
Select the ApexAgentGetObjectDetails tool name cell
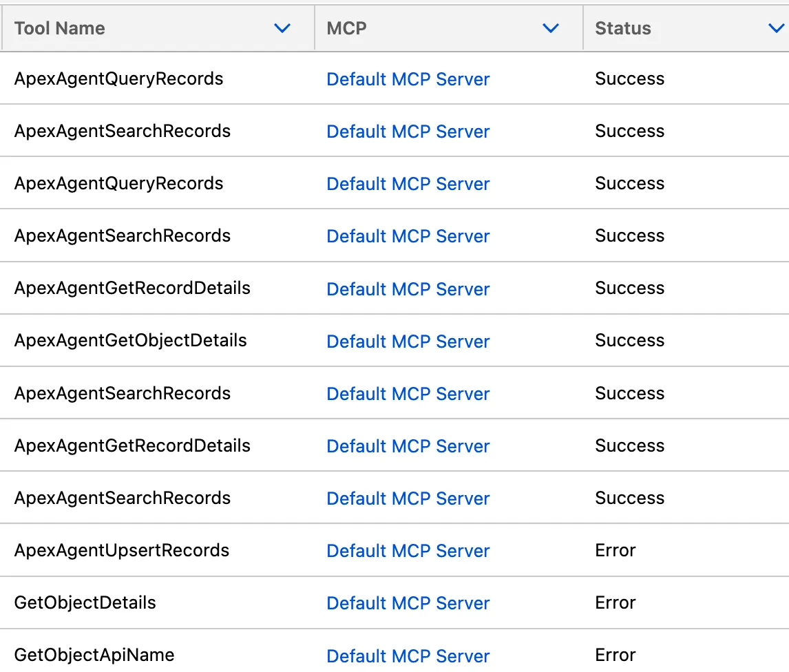click(x=130, y=340)
